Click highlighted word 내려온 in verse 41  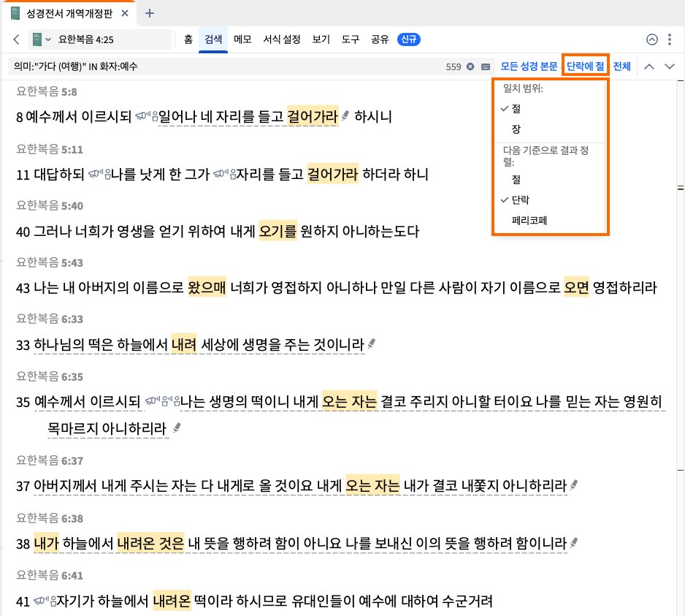[x=172, y=601]
